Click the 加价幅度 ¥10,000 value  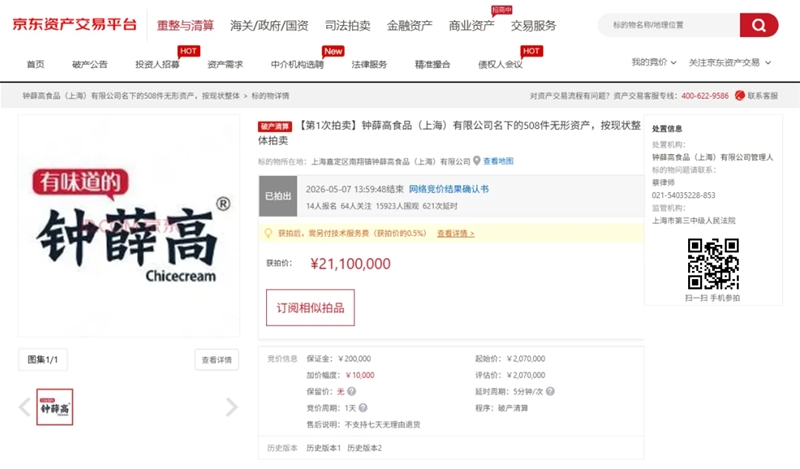[360, 375]
